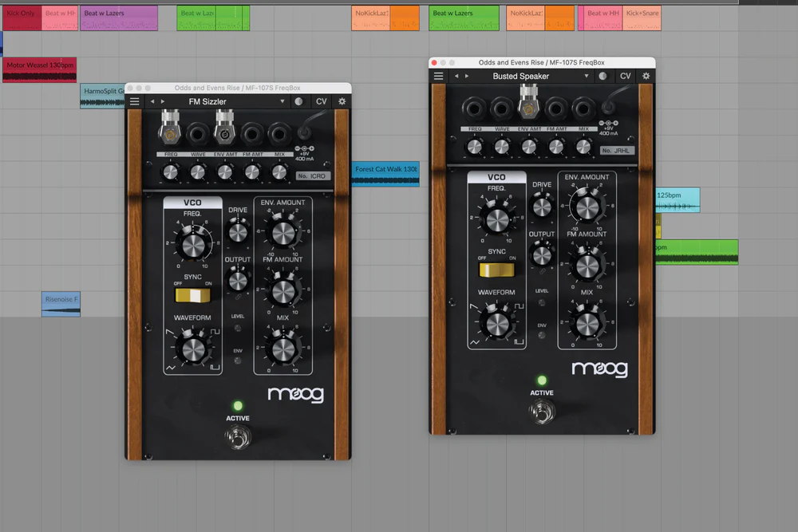Click the gear settings icon in Busted Speaker window

(x=645, y=76)
